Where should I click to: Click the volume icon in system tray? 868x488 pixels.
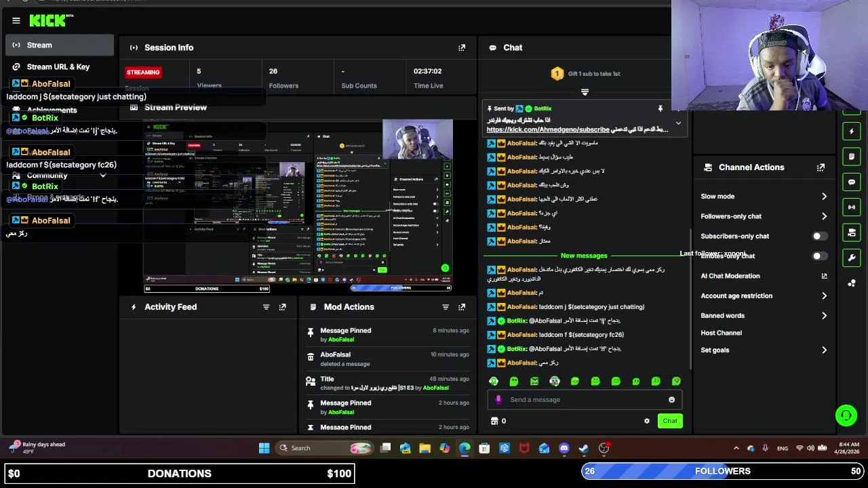pos(810,448)
